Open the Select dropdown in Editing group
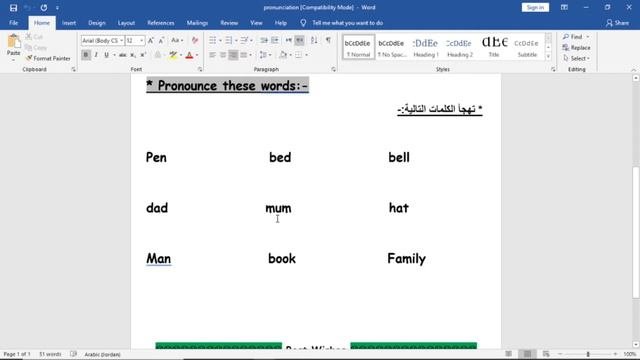This screenshot has width=640, height=360. pyautogui.click(x=577, y=58)
